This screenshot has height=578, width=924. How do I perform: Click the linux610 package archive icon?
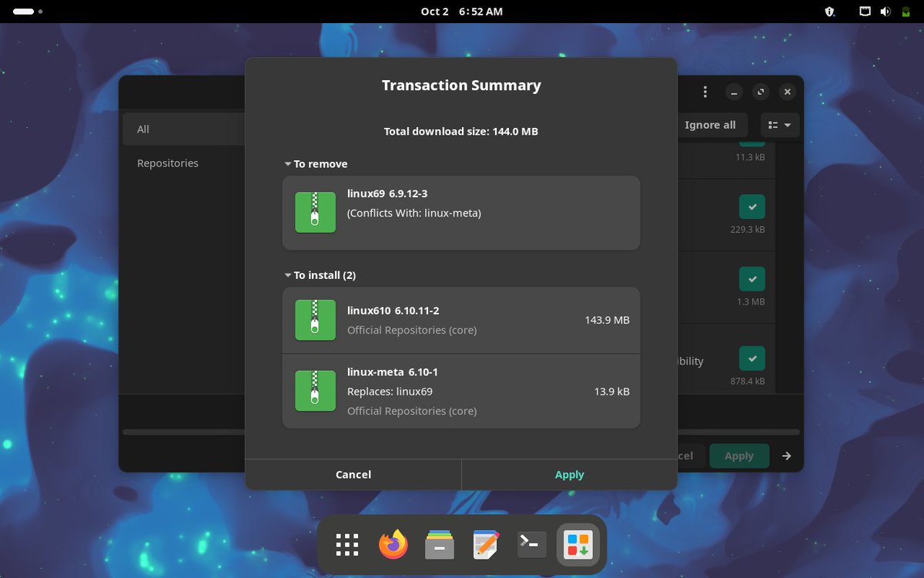coord(315,320)
